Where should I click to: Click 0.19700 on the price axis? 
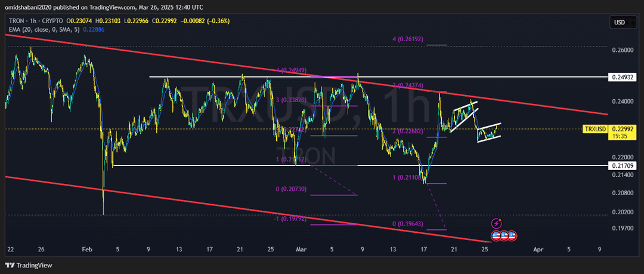[622, 228]
